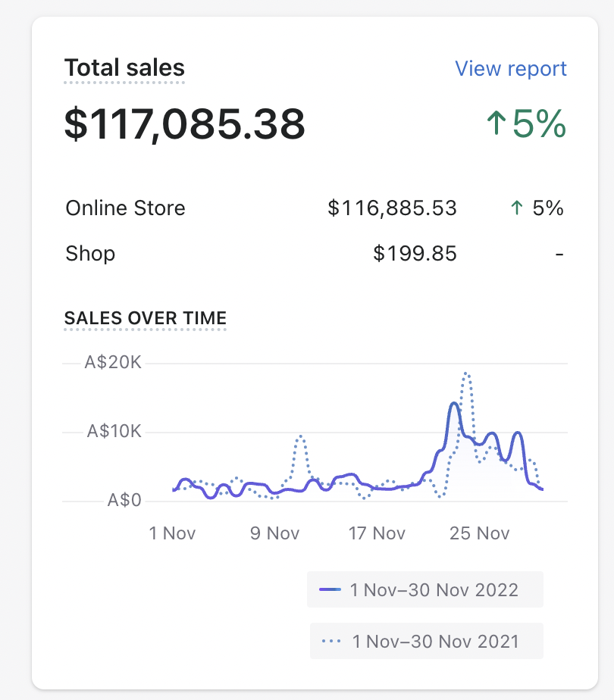Image resolution: width=614 pixels, height=700 pixels.
Task: Toggle the 1 Nov–30 Nov 2022 legend
Action: [425, 589]
